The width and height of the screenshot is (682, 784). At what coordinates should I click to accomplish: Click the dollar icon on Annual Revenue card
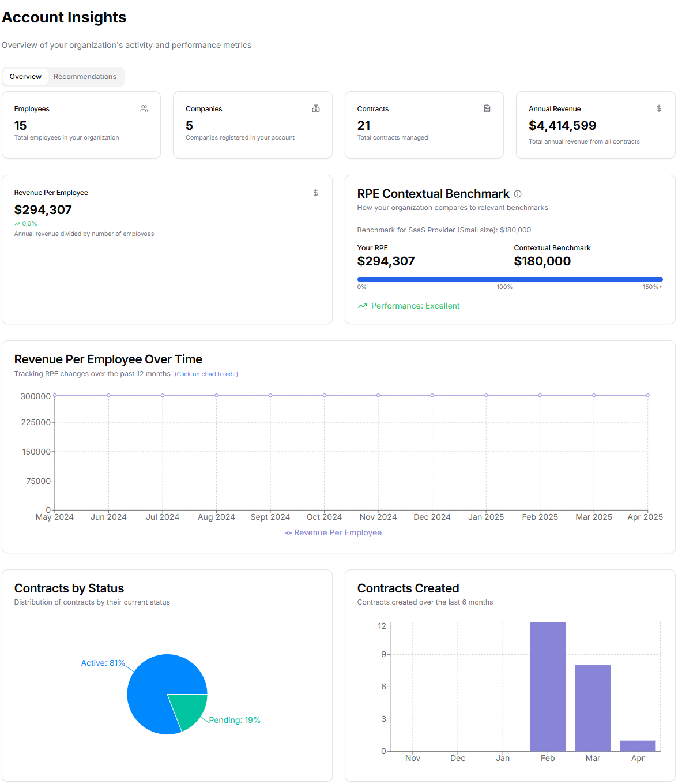[659, 108]
